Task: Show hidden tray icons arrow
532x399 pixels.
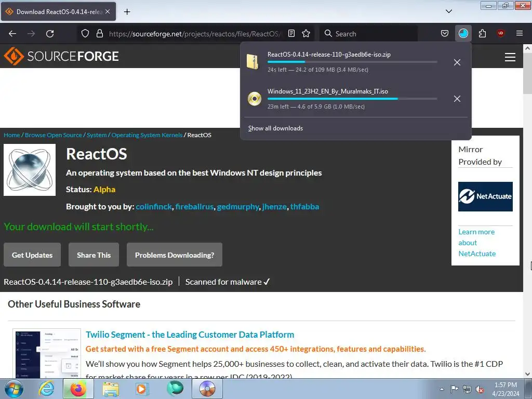Action: point(442,389)
